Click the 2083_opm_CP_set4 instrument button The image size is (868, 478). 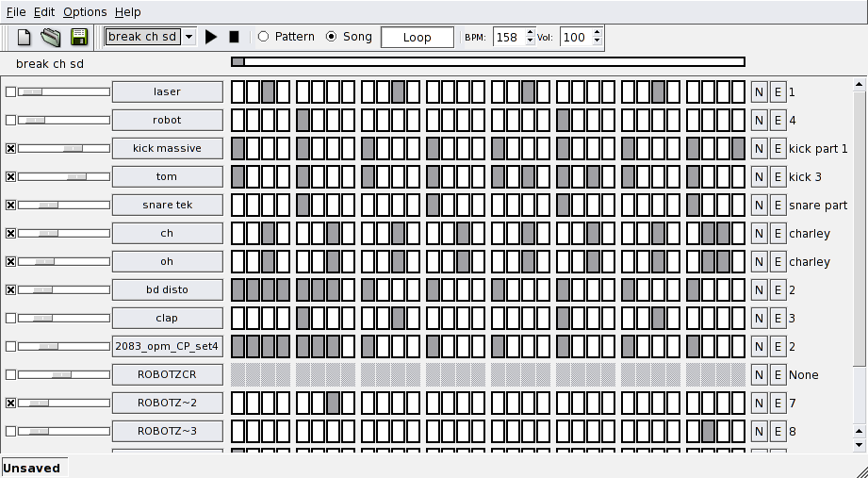coord(167,346)
